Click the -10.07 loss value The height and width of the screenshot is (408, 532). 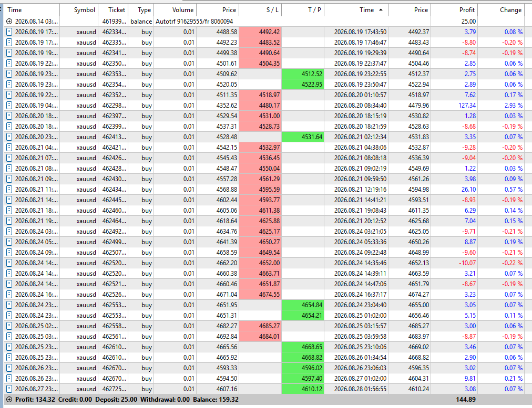point(467,263)
